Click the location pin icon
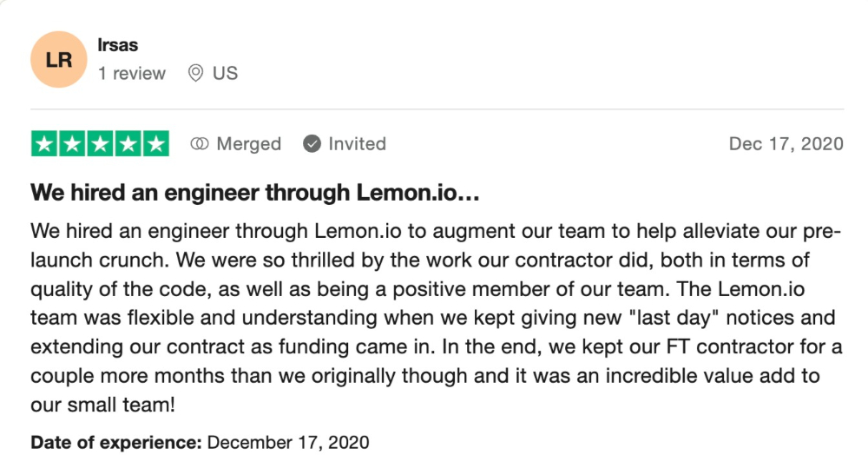Image resolution: width=868 pixels, height=468 pixels. 195,73
